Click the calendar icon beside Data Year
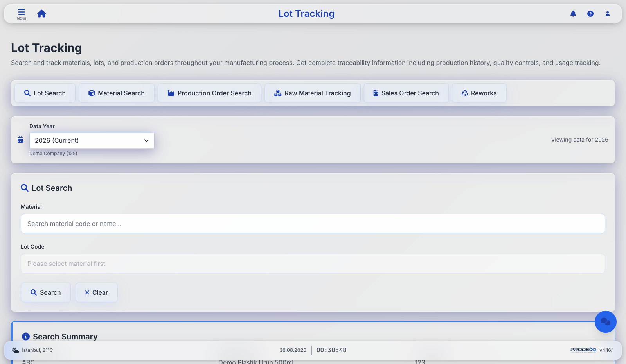The width and height of the screenshot is (626, 364). point(20,140)
